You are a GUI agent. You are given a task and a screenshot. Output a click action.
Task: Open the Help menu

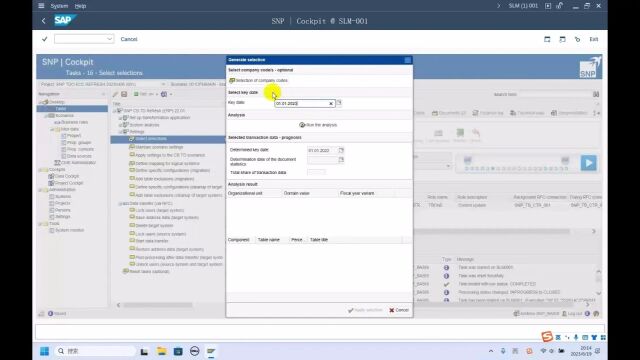coord(80,6)
